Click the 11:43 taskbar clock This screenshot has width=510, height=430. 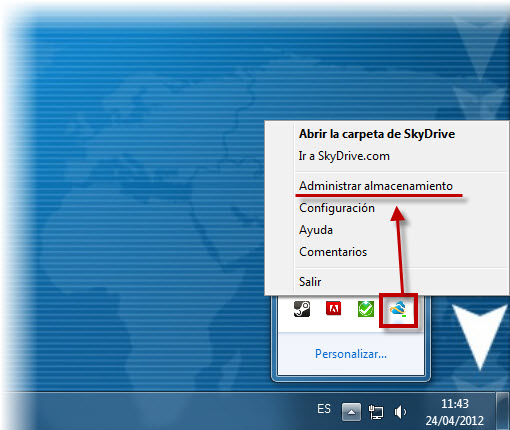(x=455, y=404)
